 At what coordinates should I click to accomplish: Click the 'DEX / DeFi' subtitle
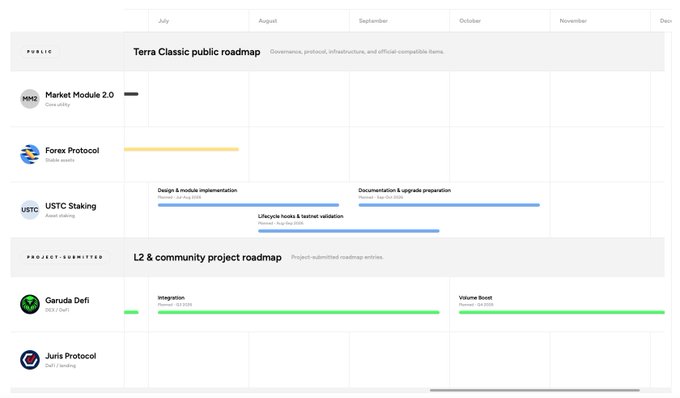(x=57, y=310)
